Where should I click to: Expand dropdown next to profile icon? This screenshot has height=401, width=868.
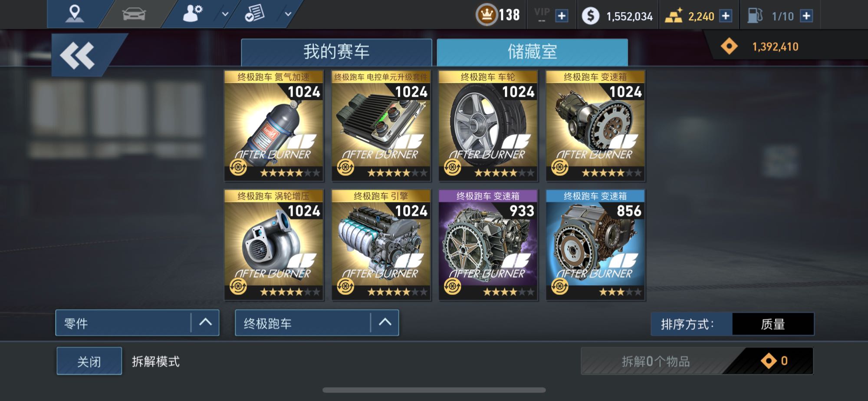coord(225,14)
